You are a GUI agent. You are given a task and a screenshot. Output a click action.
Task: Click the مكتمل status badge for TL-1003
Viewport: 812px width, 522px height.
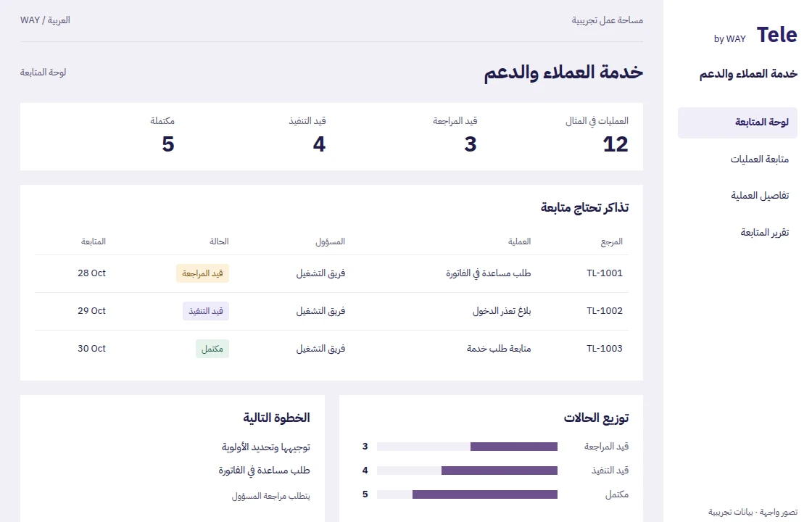[212, 349]
